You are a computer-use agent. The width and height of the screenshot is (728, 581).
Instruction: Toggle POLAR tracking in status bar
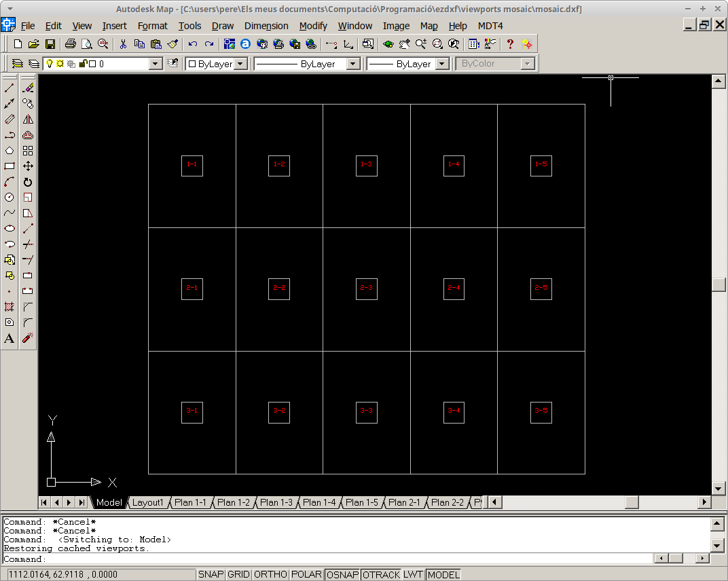(306, 574)
